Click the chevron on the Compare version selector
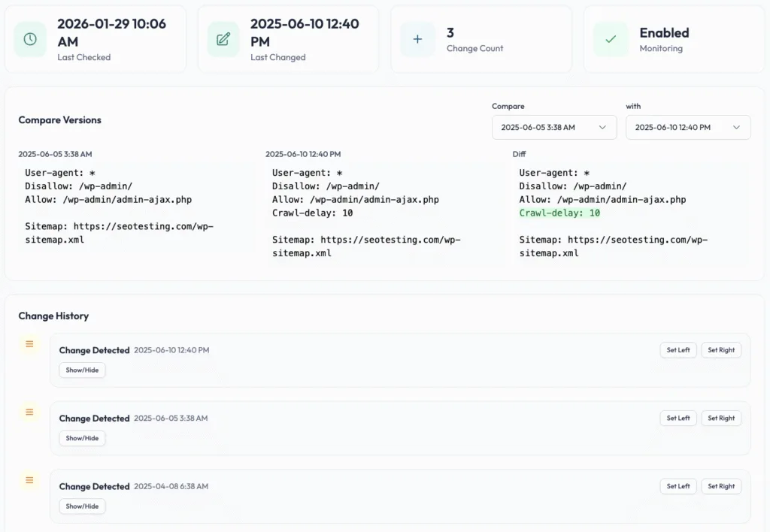The image size is (770, 532). point(604,127)
